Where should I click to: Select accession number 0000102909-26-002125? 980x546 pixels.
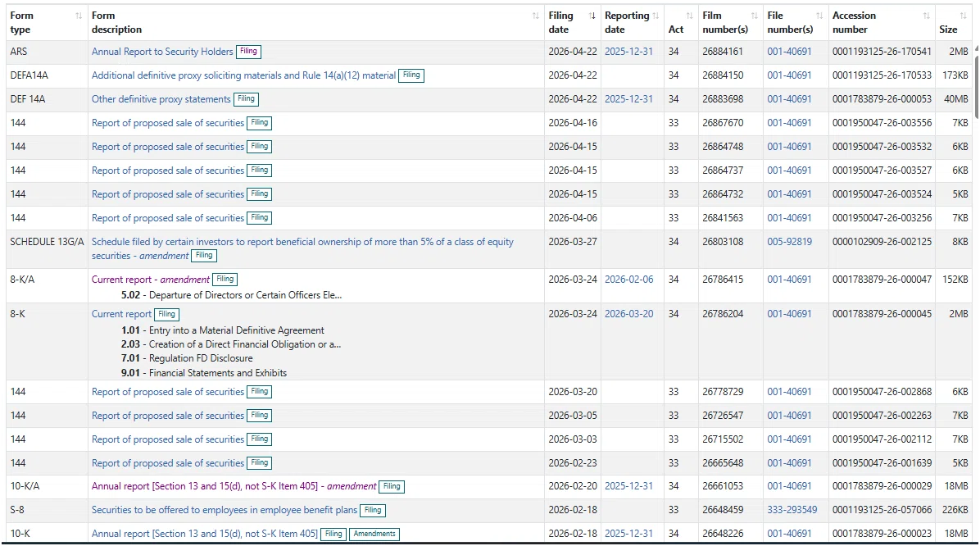coord(882,241)
